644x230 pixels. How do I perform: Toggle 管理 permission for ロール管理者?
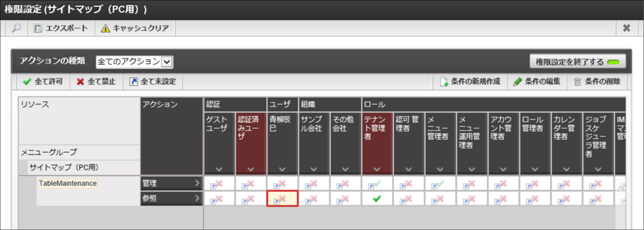[x=535, y=184]
